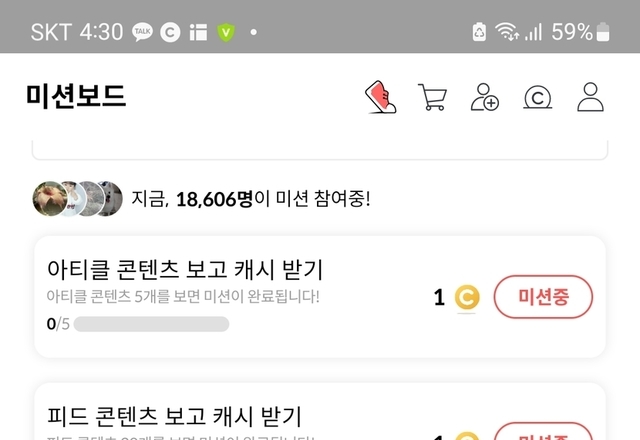Viewport: 640px width, 440px height.
Task: Open 아티클 콘텐츠 보고 캐시 받기 mission
Action: (x=185, y=269)
